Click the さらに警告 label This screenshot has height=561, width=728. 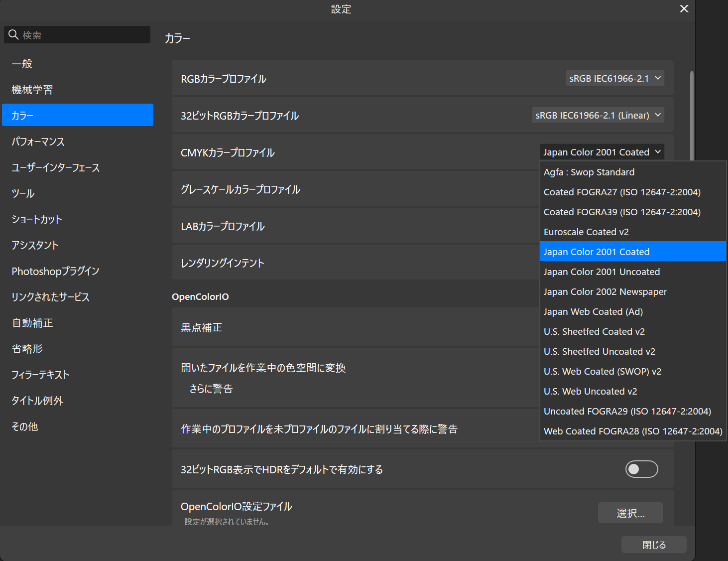pyautogui.click(x=211, y=389)
